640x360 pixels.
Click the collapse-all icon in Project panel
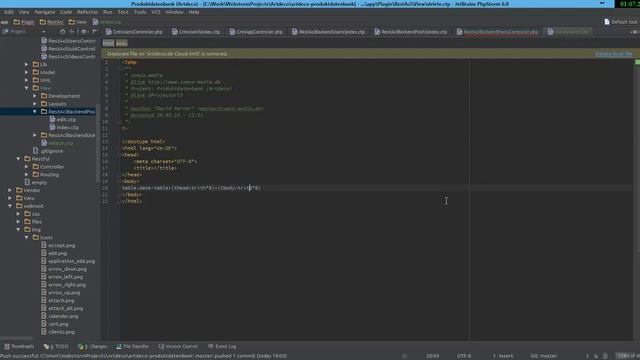(x=72, y=31)
